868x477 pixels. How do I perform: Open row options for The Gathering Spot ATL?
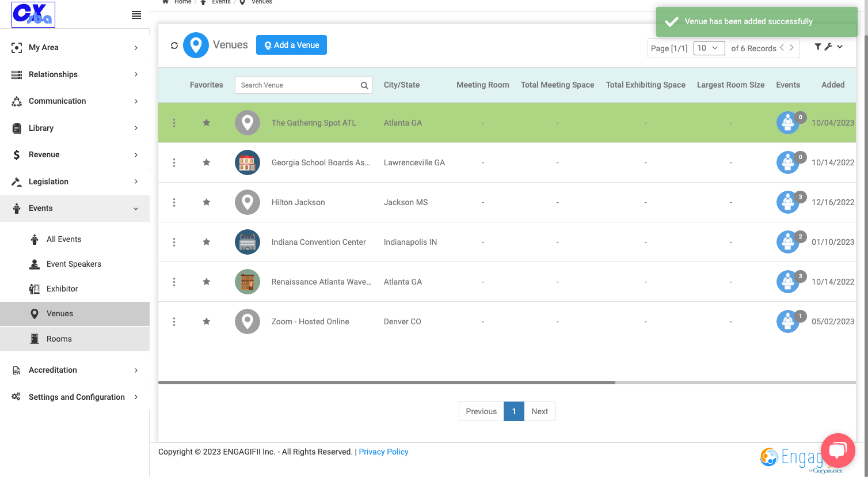[174, 123]
